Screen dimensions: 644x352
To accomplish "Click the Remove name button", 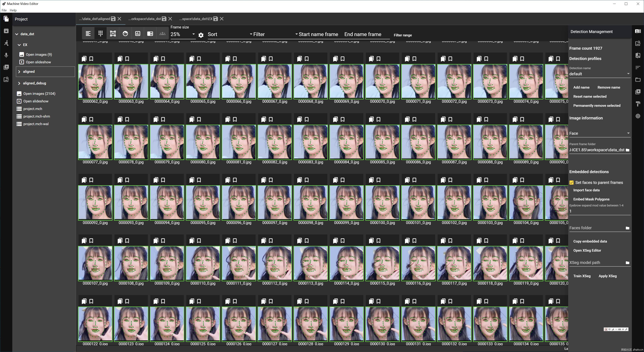I will tap(609, 87).
